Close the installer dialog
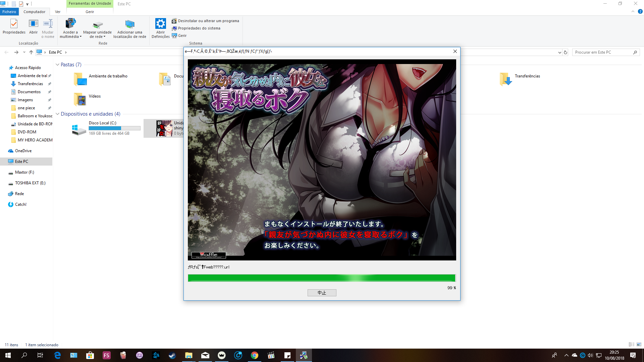The height and width of the screenshot is (362, 644). tap(455, 51)
